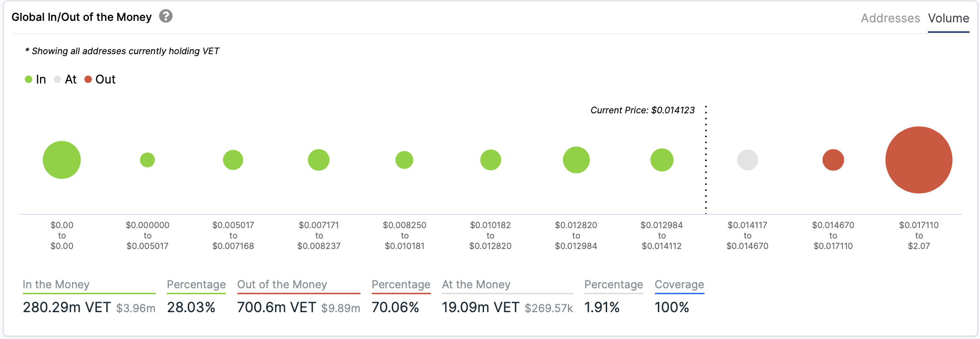
Task: Click the Coverage 100% value
Action: 672,307
